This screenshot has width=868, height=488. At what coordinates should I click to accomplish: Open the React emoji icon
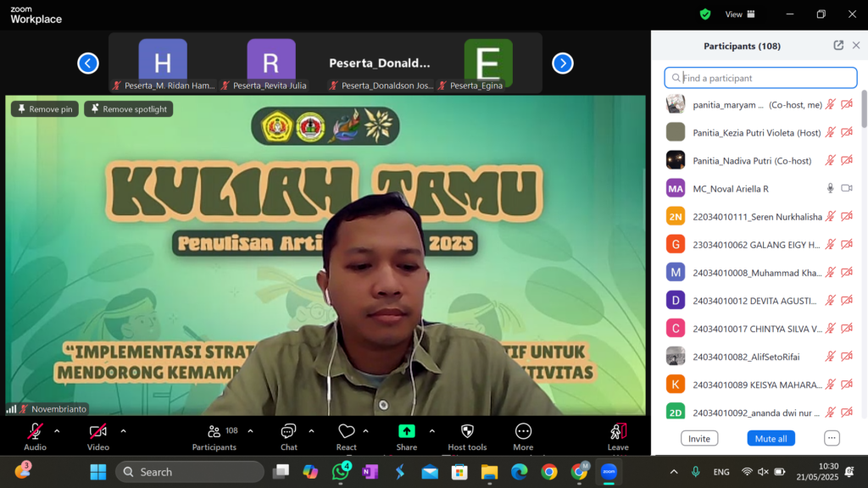click(x=346, y=432)
